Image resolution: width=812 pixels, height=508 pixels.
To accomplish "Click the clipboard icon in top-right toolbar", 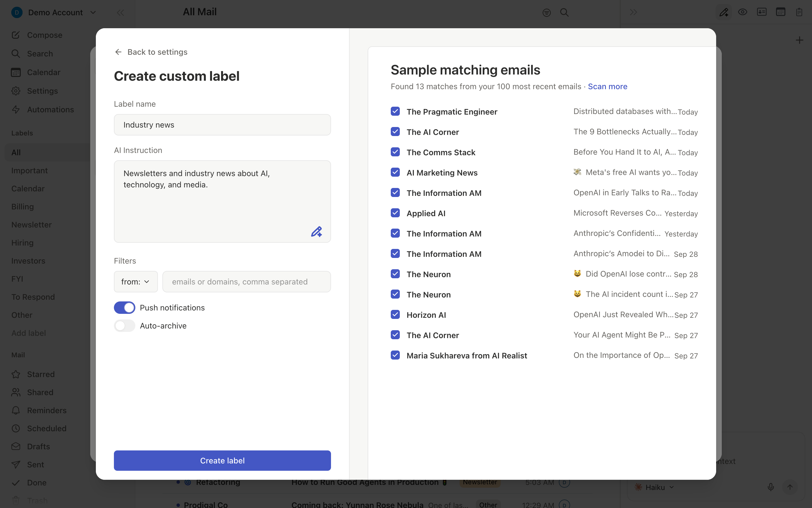I will click(799, 12).
